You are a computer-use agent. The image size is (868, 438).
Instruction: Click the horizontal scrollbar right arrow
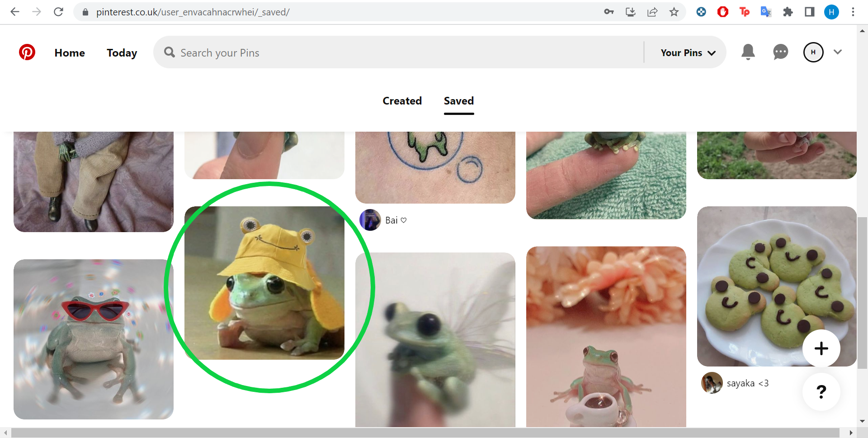(x=851, y=433)
